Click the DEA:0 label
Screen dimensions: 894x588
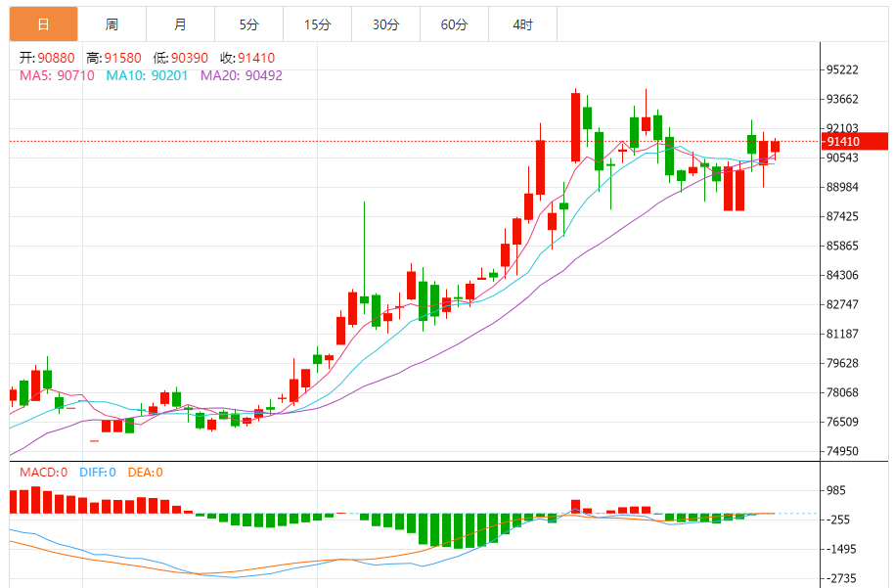(145, 473)
